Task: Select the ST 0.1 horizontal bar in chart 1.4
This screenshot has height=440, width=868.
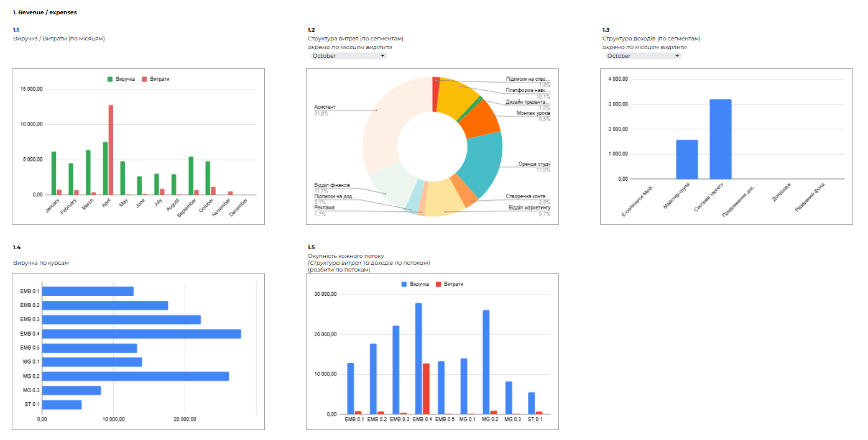Action: (x=62, y=405)
